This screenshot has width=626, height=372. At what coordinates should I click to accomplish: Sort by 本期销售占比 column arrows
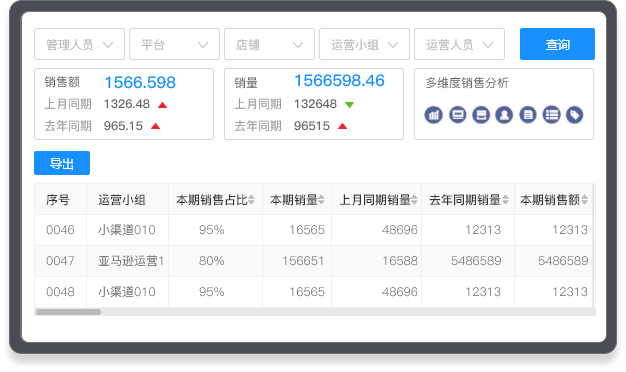point(251,200)
